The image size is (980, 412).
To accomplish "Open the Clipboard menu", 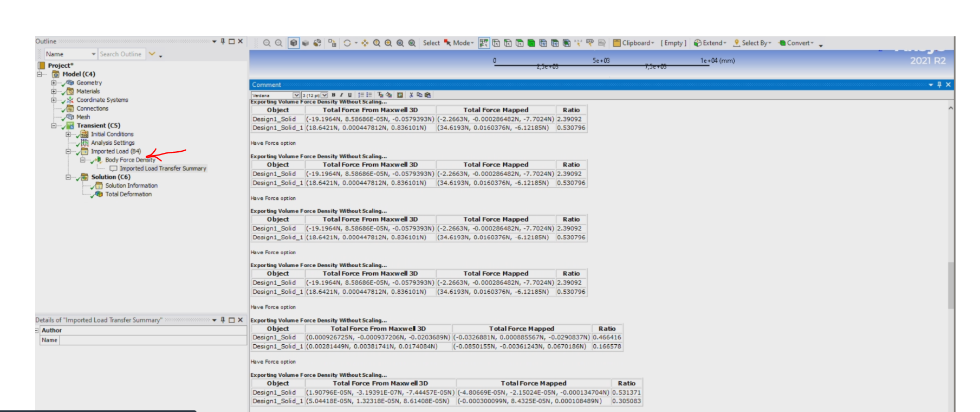I will 634,43.
